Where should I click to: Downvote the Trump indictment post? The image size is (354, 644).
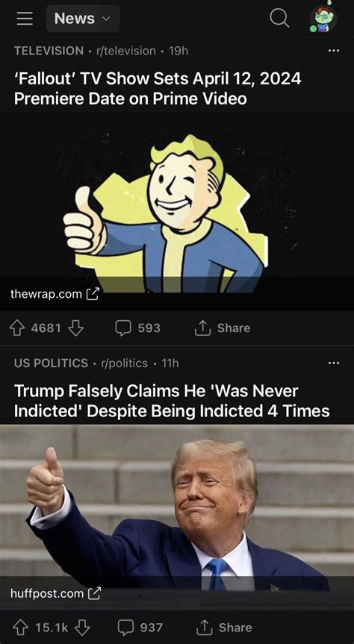coord(83,628)
